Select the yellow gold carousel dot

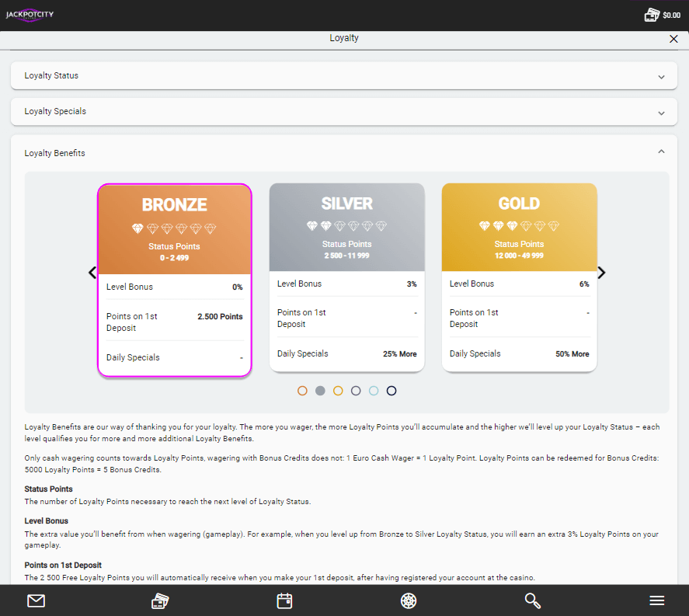[x=338, y=391]
